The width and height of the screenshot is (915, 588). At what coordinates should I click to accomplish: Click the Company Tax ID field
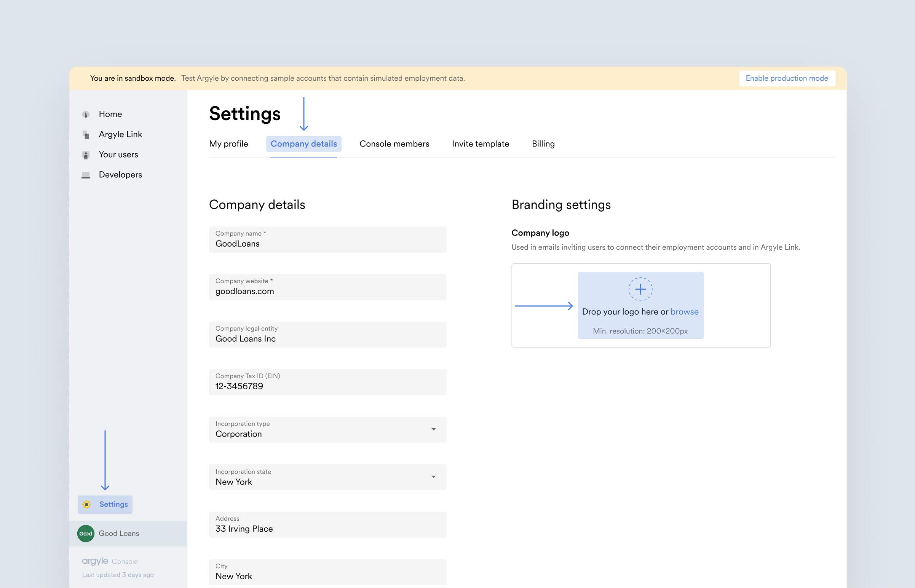[x=328, y=382]
